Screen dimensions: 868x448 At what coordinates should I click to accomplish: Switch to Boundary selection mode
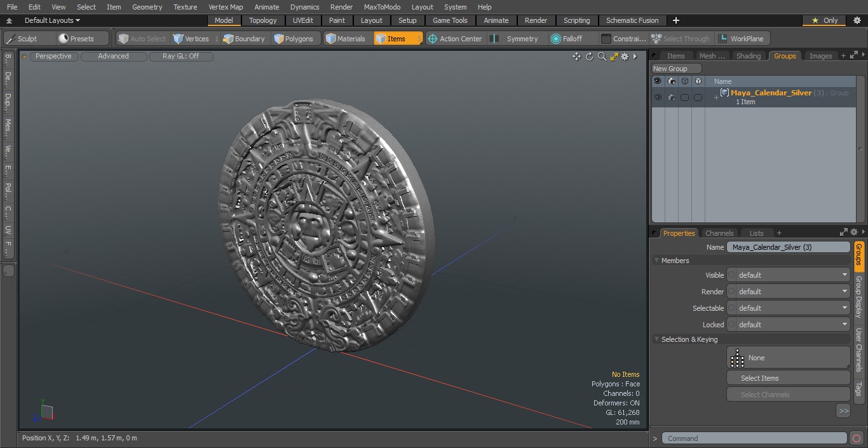pos(244,39)
